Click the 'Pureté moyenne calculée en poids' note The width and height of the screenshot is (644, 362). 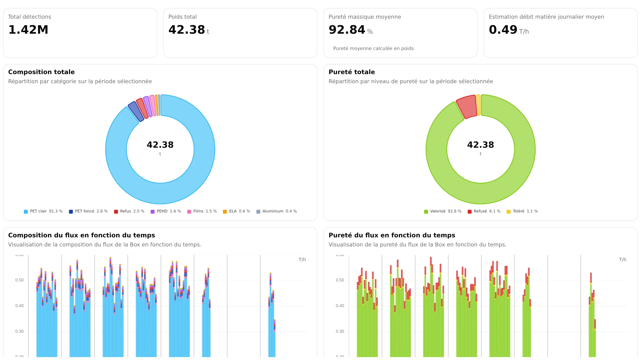coord(373,48)
